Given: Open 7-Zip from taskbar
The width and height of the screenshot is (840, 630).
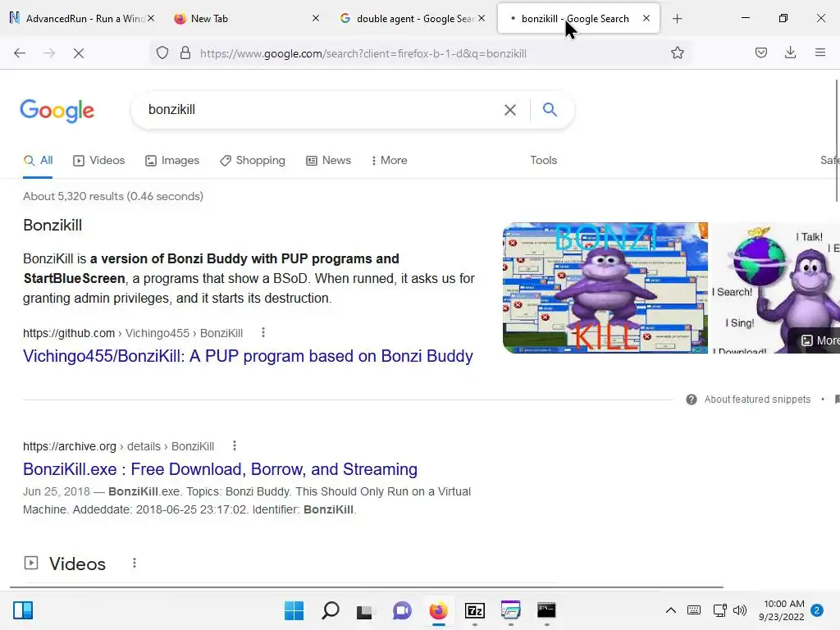Looking at the screenshot, I should [x=475, y=610].
